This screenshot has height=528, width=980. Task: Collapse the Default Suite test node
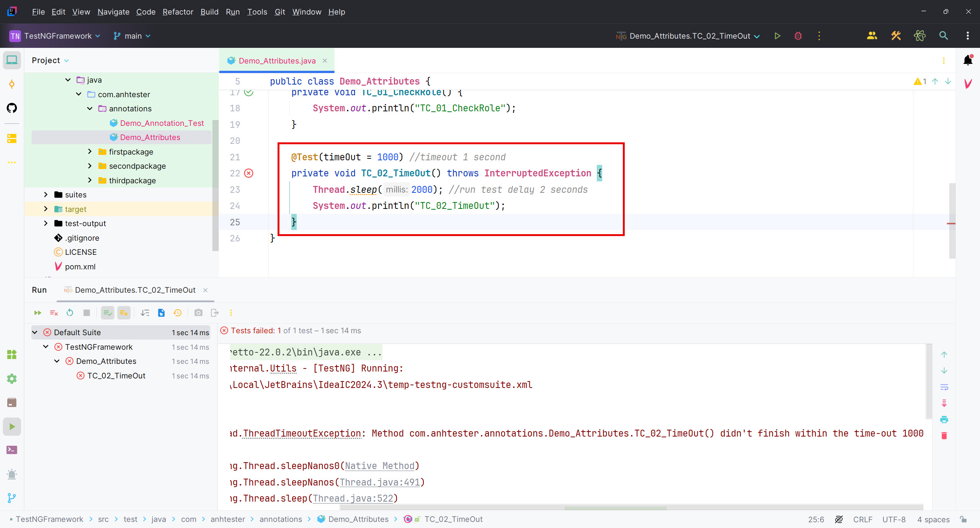coord(35,332)
